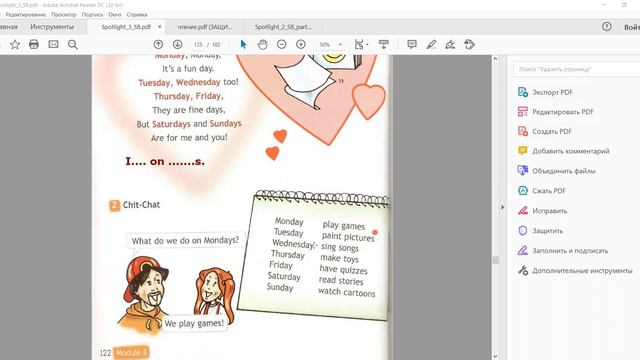Open Редактировать PDF tool

(x=563, y=111)
